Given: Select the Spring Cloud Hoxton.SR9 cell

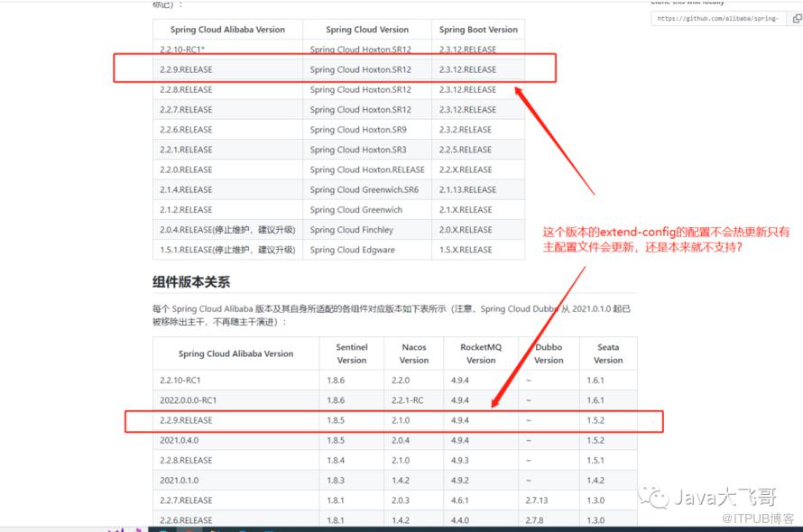Looking at the screenshot, I should 358,130.
